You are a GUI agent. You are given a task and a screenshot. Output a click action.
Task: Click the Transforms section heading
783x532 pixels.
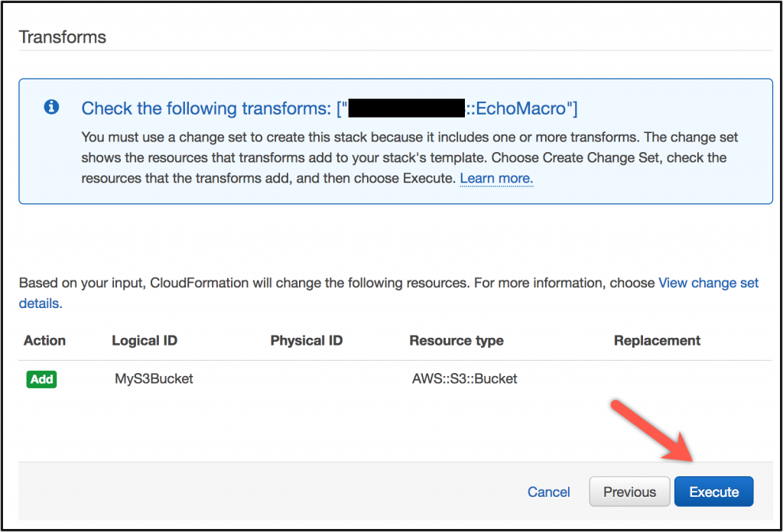[x=63, y=37]
